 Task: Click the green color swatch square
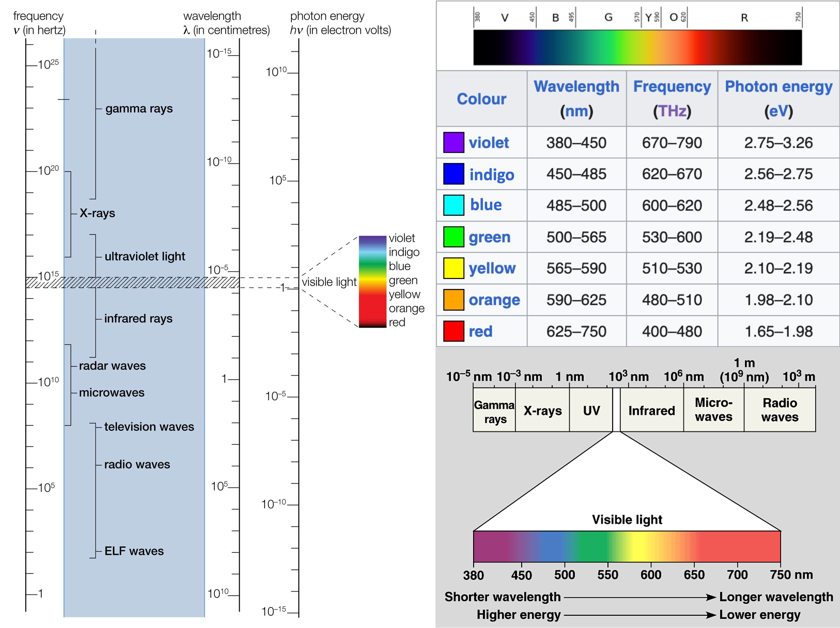[453, 237]
